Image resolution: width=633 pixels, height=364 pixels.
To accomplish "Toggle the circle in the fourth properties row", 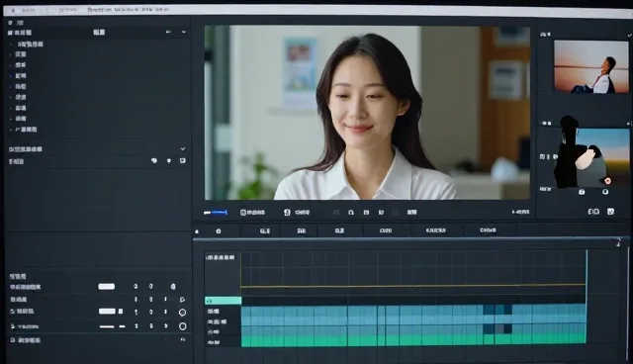I will pyautogui.click(x=182, y=326).
